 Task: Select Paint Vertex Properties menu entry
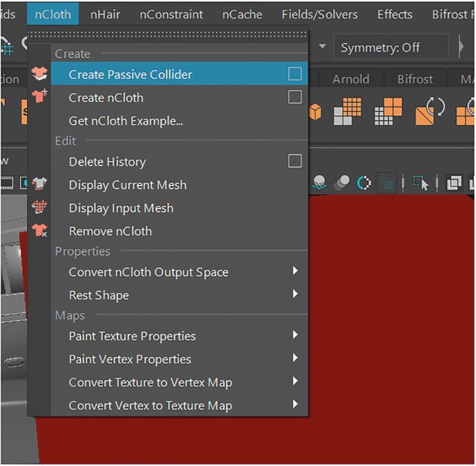click(130, 360)
